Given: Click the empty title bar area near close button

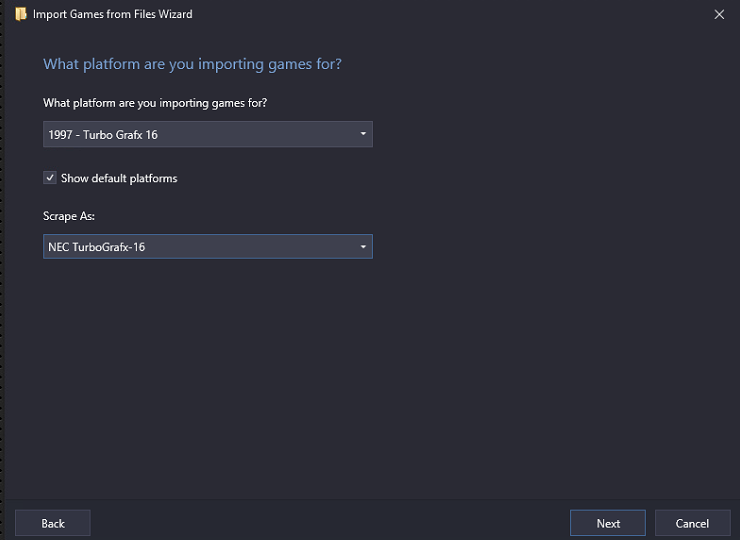Looking at the screenshot, I should click(x=472, y=15).
